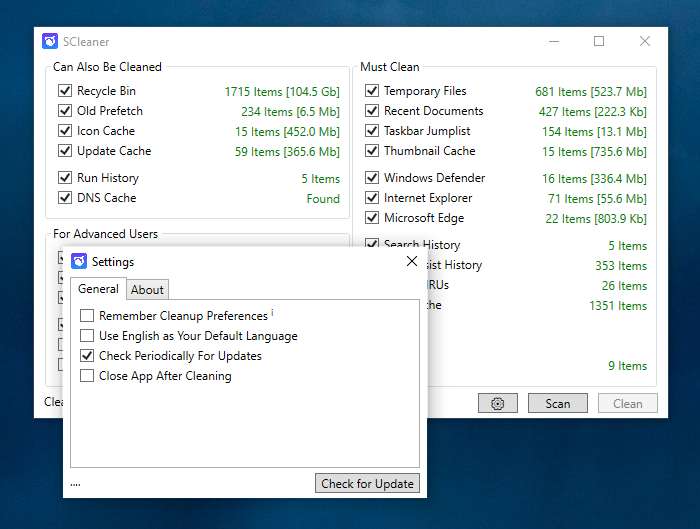Disable the Windows Defender checkbox
This screenshot has width=700, height=529.
pos(372,177)
